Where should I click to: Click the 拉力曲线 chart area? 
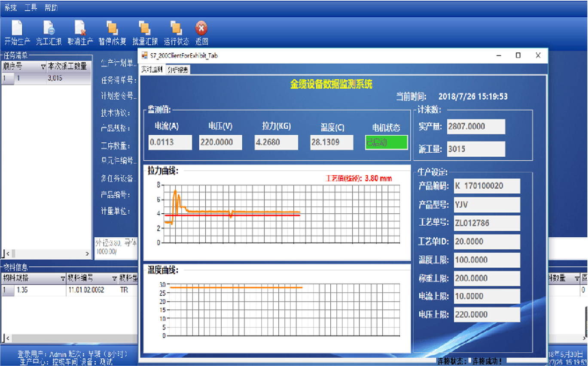277,212
